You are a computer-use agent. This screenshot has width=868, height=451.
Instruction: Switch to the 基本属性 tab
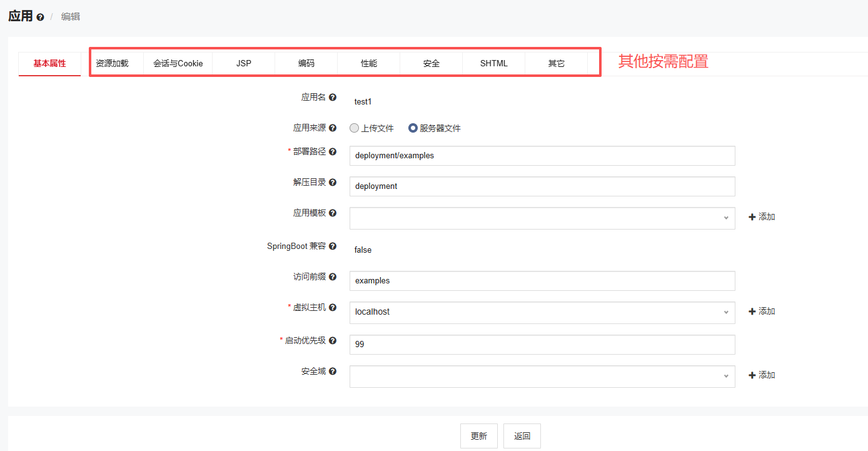pos(49,64)
